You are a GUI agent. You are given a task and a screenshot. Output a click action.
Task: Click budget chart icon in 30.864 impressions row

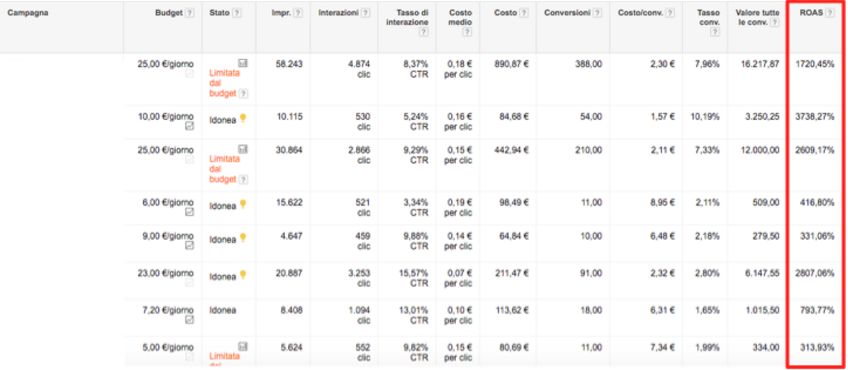tap(243, 149)
